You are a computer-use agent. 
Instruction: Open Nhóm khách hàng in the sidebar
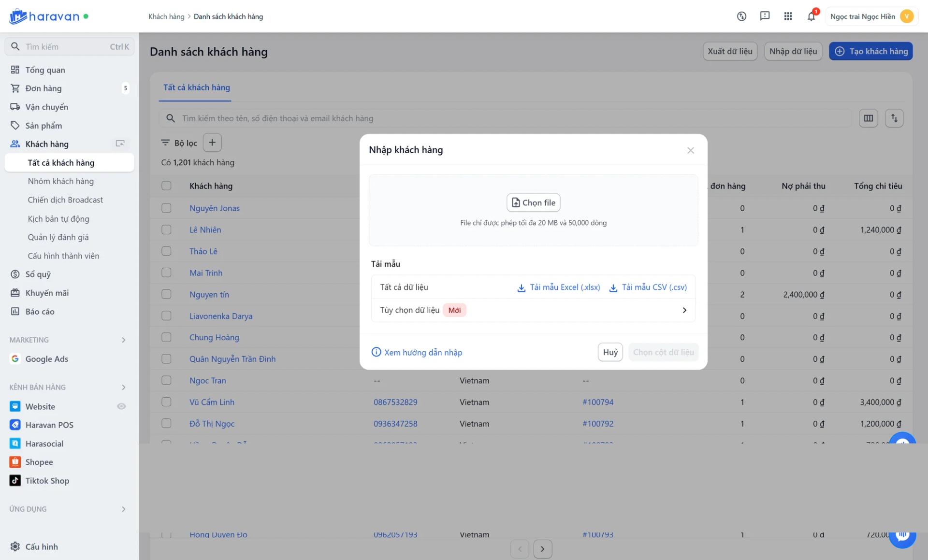pos(60,181)
